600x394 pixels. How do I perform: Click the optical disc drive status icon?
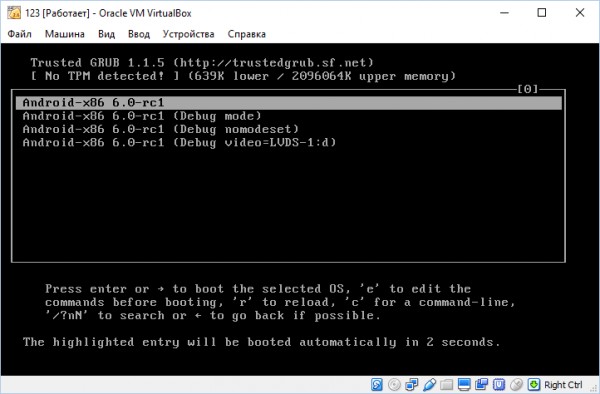click(x=394, y=384)
